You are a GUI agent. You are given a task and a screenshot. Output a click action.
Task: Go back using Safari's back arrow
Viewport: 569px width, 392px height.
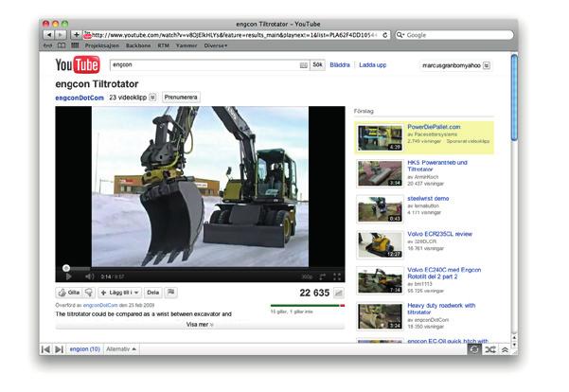pyautogui.click(x=49, y=35)
